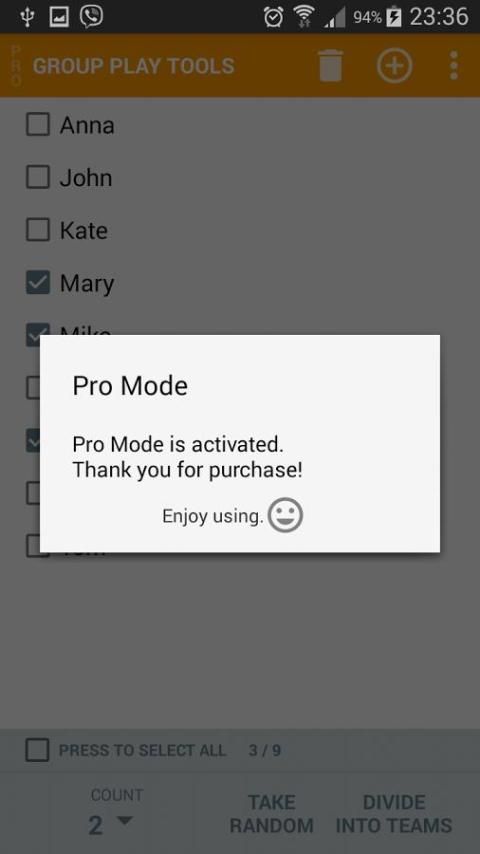
Task: Check the John checkbox
Action: (38, 178)
